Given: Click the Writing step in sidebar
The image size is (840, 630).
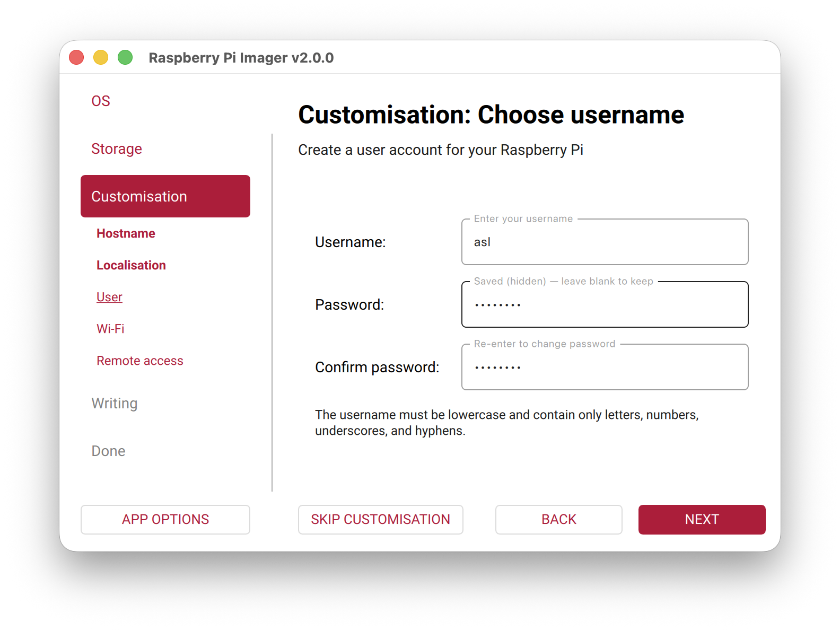Looking at the screenshot, I should click(114, 403).
